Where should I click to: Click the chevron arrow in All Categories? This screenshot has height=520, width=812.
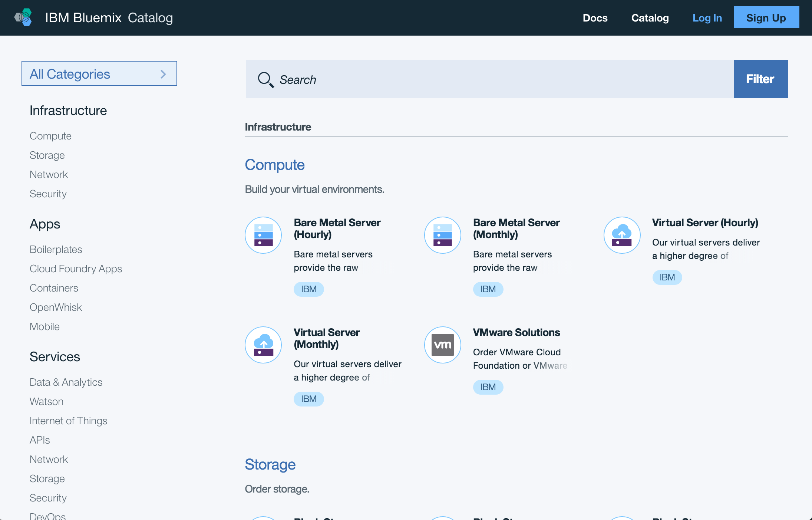[163, 74]
